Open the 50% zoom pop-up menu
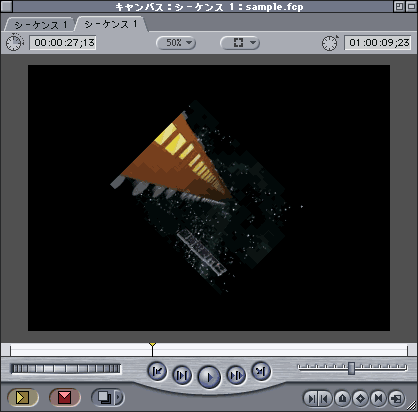Image resolution: width=418 pixels, height=412 pixels. [x=176, y=43]
